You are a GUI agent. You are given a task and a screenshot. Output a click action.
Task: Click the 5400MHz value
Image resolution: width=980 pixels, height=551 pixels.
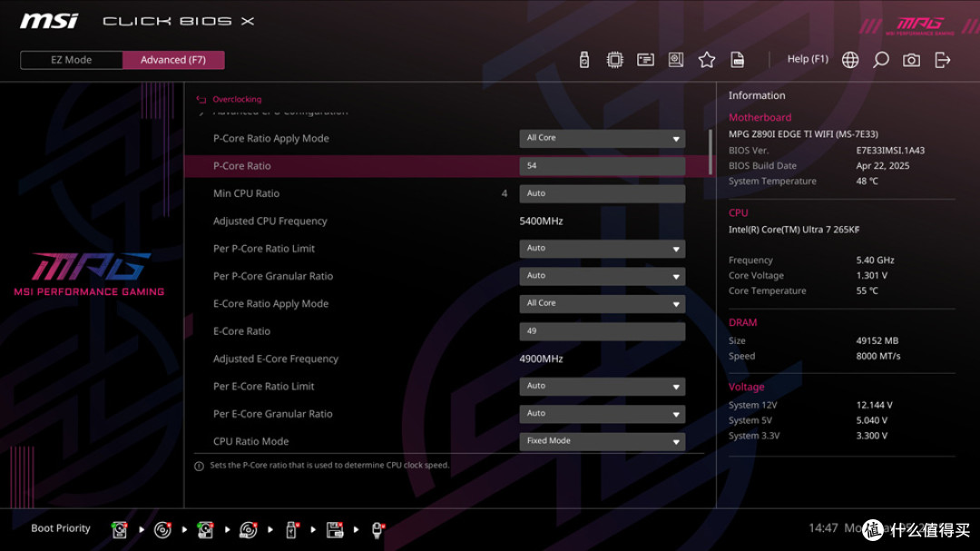tap(541, 221)
